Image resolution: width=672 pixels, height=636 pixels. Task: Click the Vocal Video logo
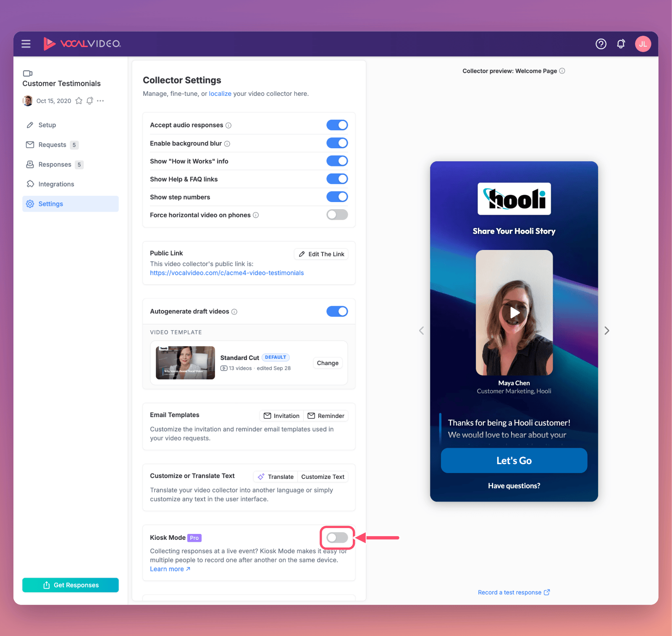click(82, 44)
